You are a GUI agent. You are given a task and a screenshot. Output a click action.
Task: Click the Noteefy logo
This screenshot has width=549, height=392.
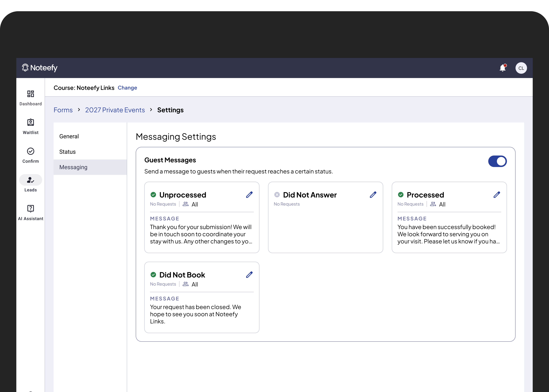point(40,68)
